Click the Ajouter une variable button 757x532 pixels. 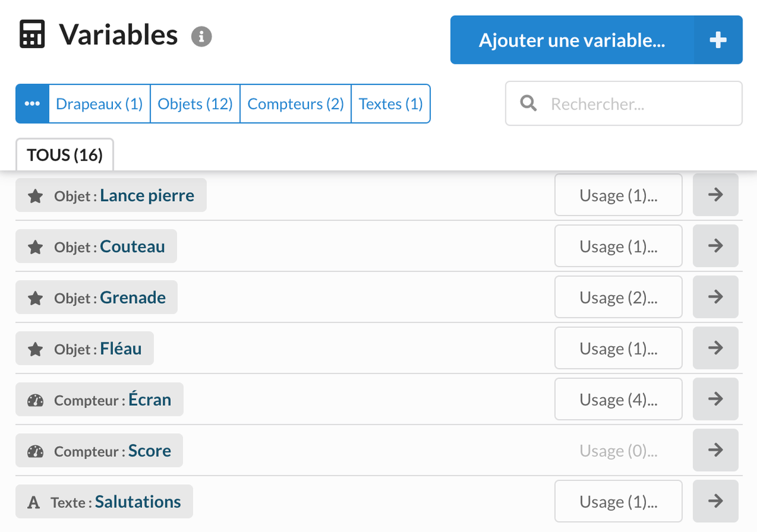572,40
